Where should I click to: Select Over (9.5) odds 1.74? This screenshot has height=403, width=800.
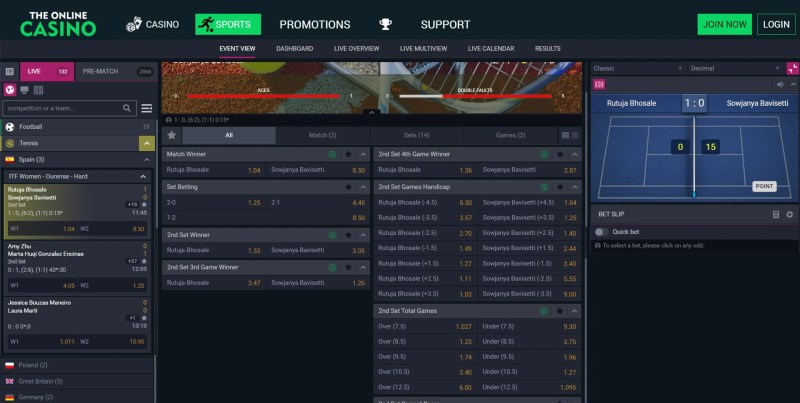(425, 357)
